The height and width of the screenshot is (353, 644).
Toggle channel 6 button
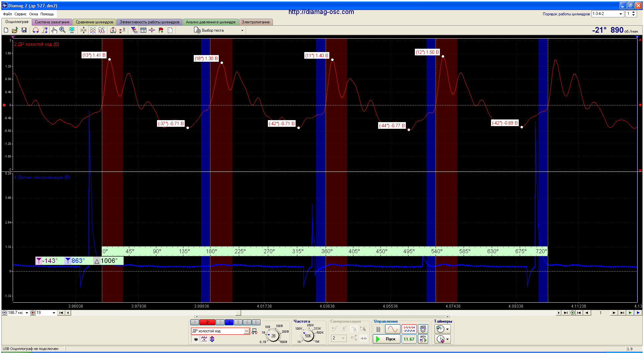[x=247, y=322]
